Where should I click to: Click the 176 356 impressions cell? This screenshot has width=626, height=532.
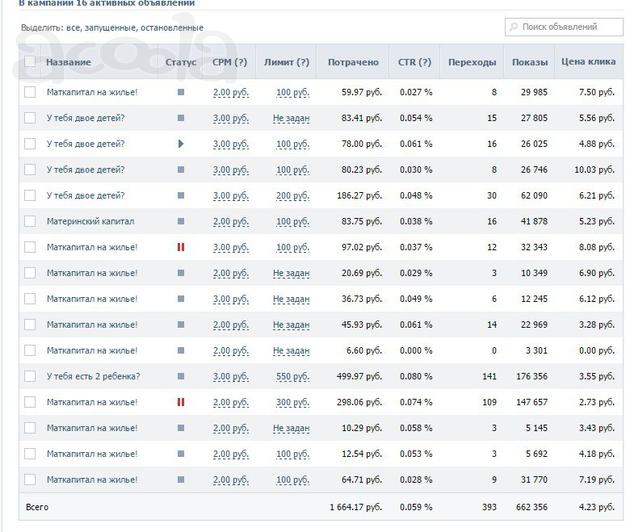point(532,376)
